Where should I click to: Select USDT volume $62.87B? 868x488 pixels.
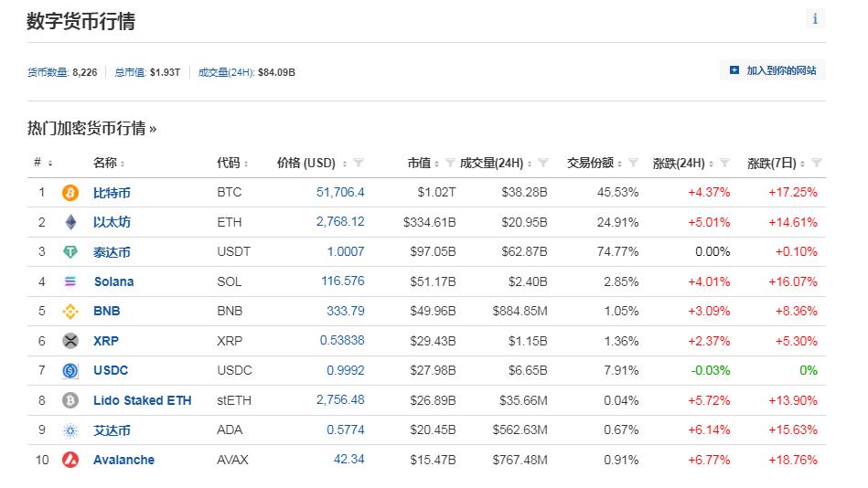coord(524,251)
